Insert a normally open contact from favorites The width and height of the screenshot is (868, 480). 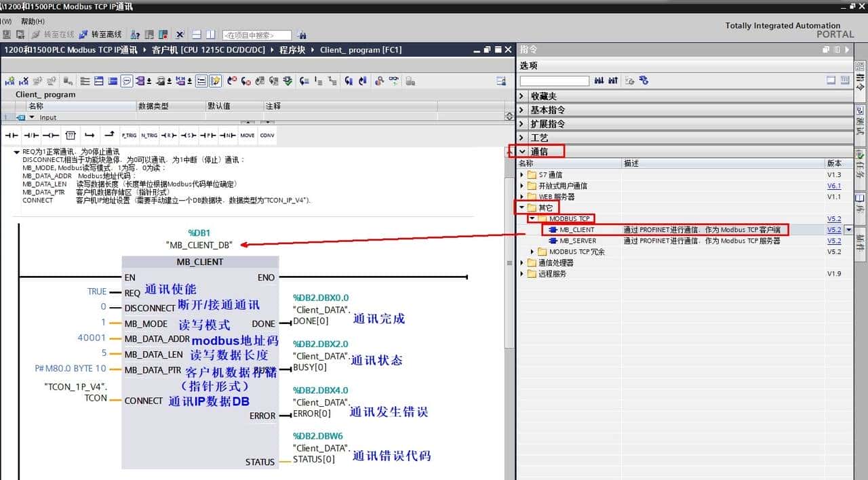[11, 135]
